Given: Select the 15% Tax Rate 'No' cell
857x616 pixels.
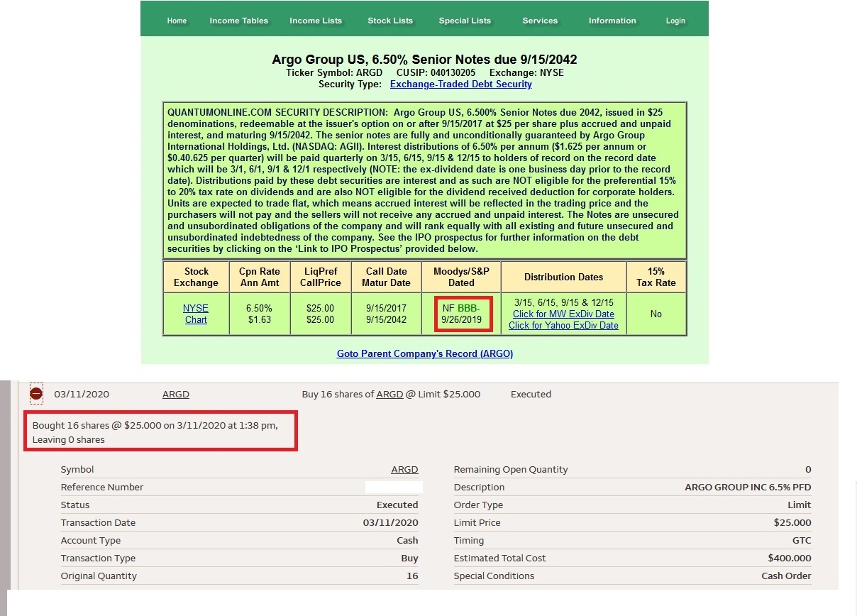Looking at the screenshot, I should pyautogui.click(x=656, y=314).
